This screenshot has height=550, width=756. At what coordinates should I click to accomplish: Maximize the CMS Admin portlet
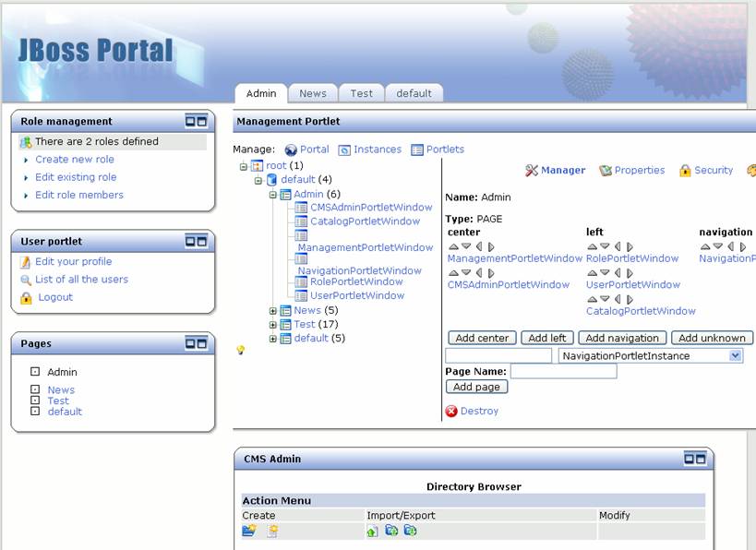(x=701, y=459)
